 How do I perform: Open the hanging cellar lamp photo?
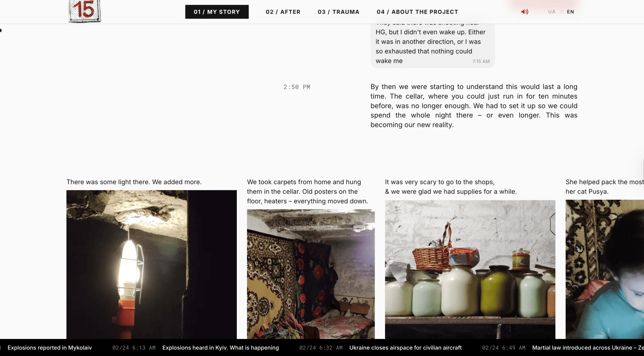click(x=151, y=264)
